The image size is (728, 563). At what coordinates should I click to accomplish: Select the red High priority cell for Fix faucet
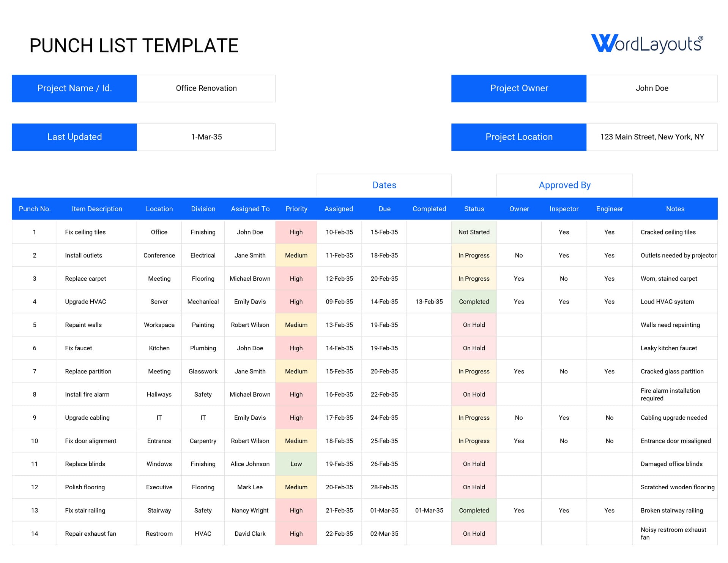[x=296, y=348]
